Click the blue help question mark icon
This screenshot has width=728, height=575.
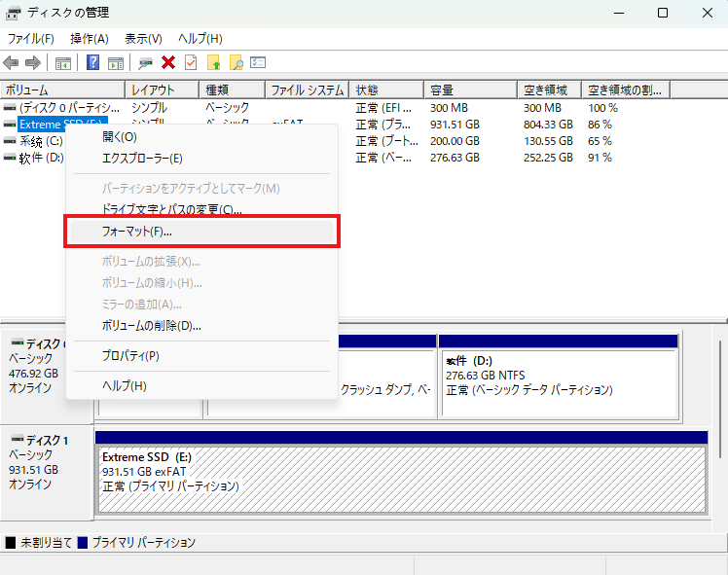93,63
